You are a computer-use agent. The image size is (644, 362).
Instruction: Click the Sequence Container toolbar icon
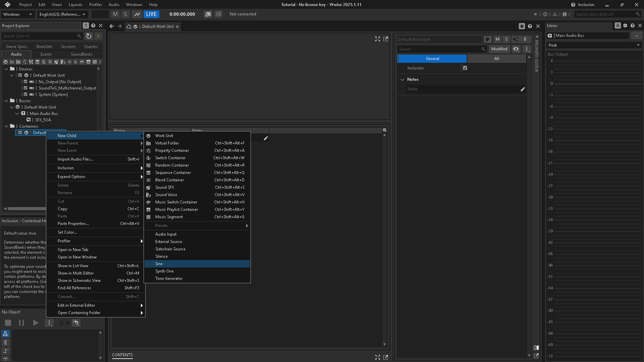pyautogui.click(x=37, y=62)
